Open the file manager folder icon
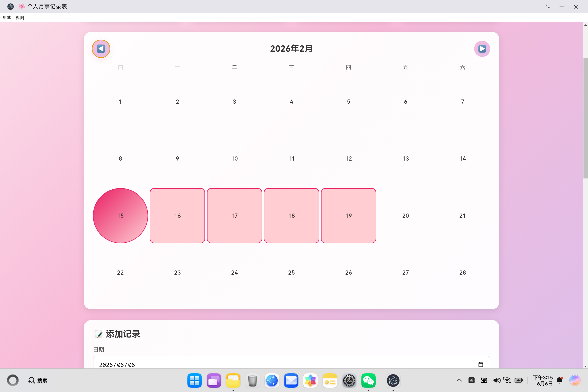The width and height of the screenshot is (588, 392). tap(233, 380)
